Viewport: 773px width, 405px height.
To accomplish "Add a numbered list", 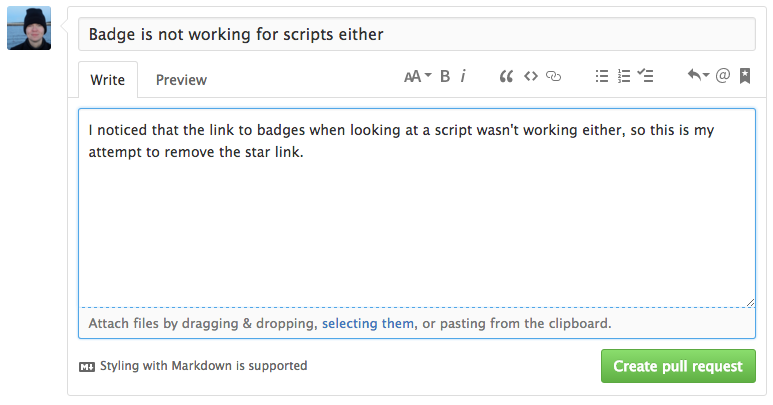I will click(624, 76).
